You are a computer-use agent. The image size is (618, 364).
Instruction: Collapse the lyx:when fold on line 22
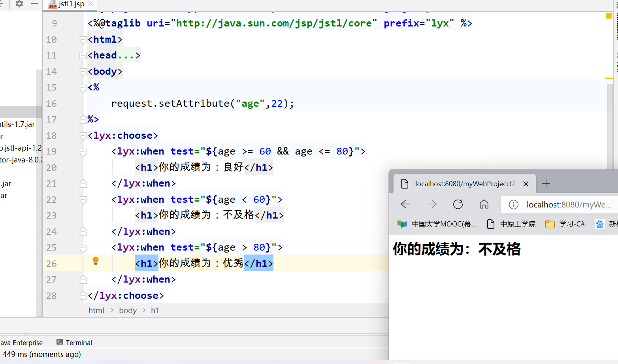coord(83,200)
